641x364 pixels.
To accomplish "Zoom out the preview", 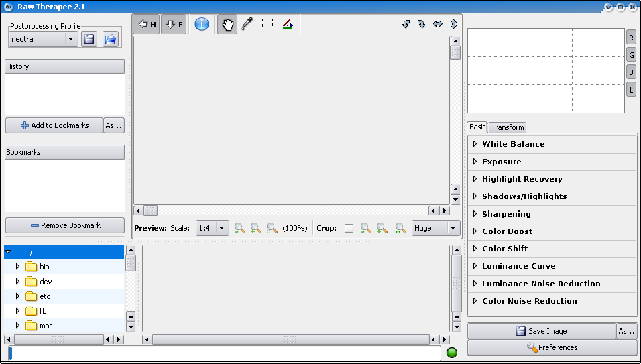I will pos(240,228).
